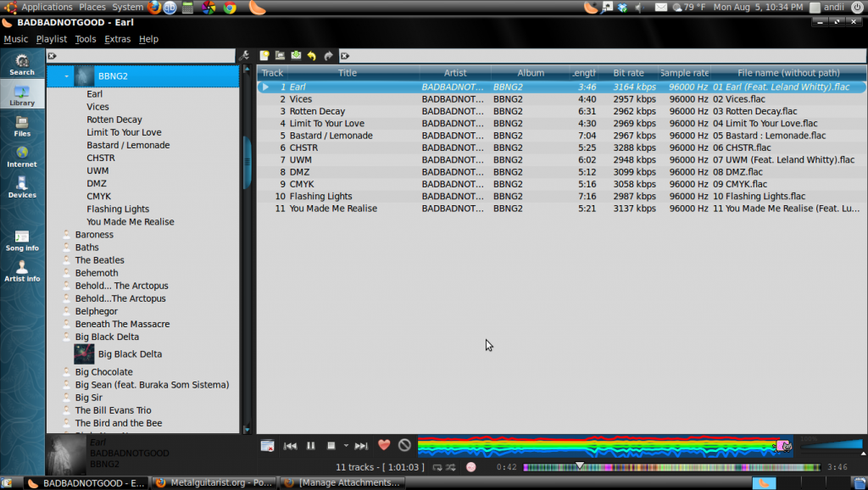Open the mail indicator icon
The image size is (868, 490).
[x=661, y=7]
